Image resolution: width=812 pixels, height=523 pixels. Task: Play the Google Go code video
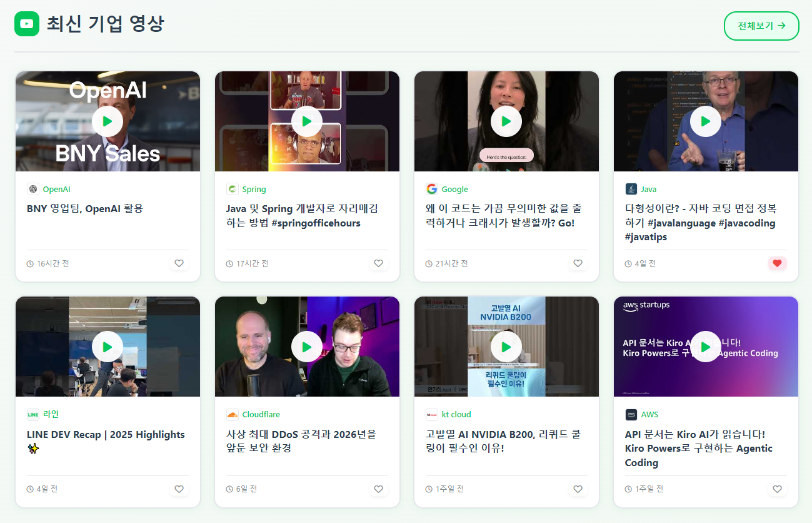click(506, 121)
